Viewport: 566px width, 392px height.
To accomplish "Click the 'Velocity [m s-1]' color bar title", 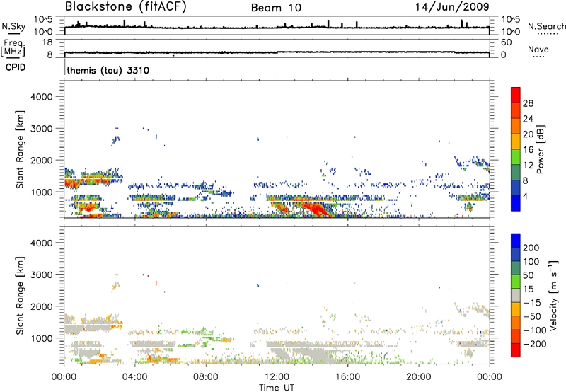I will pyautogui.click(x=553, y=295).
